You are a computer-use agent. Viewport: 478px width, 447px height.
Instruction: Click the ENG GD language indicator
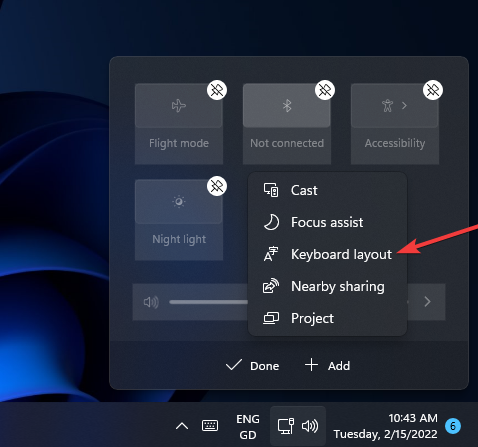pos(248,427)
